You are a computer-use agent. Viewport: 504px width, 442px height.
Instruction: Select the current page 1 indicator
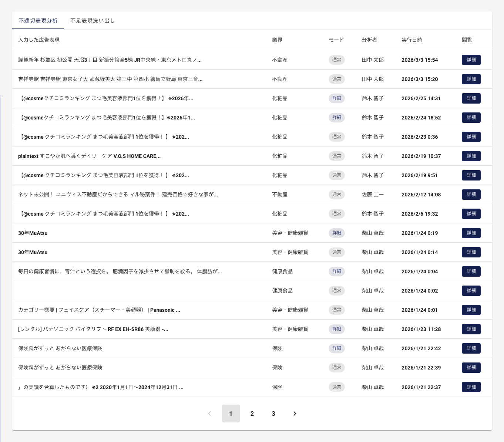coord(231,414)
